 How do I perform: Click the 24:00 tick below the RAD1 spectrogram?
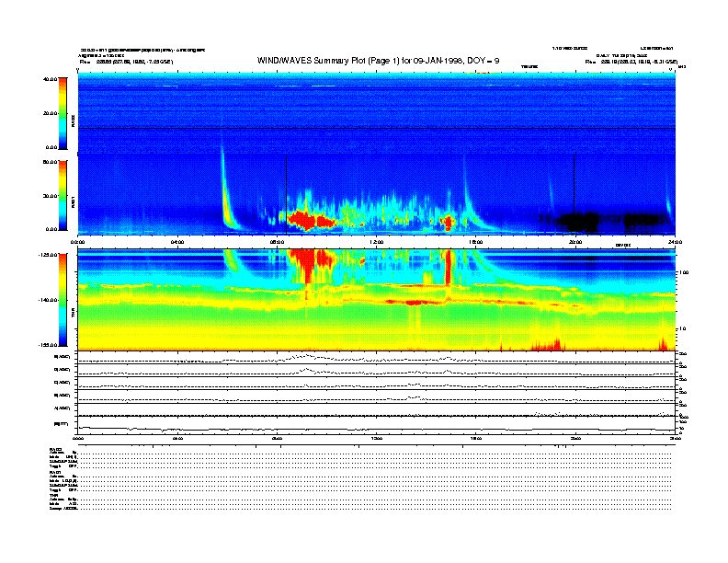click(x=675, y=242)
